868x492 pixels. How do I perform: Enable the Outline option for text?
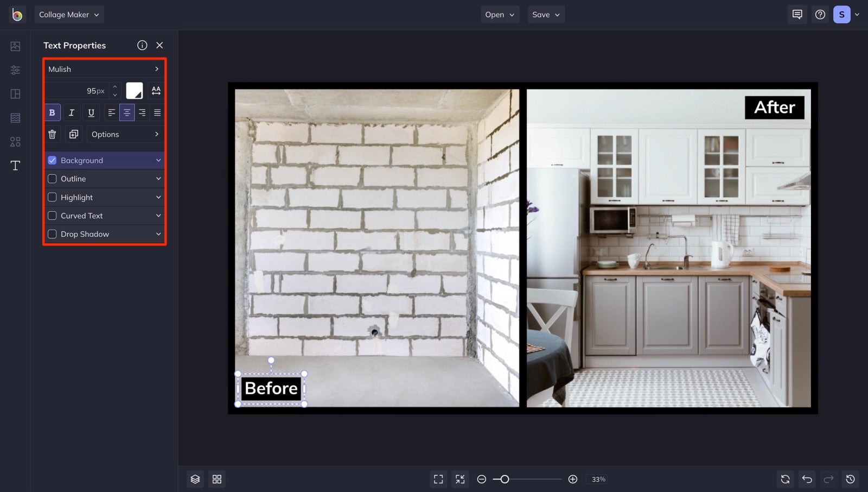(x=52, y=179)
